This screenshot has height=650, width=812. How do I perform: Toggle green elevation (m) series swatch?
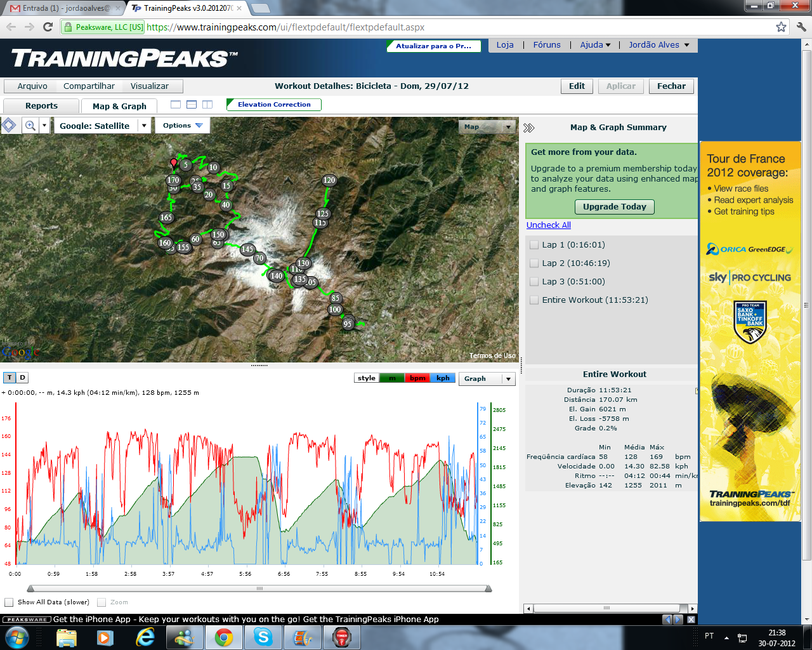click(392, 378)
